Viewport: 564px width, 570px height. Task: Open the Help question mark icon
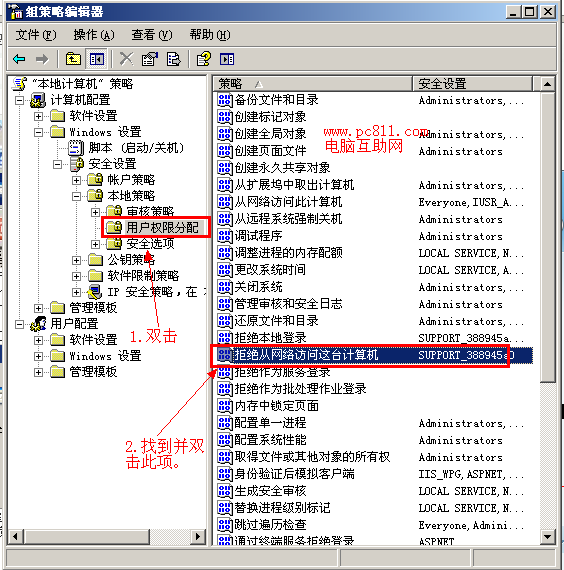pyautogui.click(x=204, y=59)
